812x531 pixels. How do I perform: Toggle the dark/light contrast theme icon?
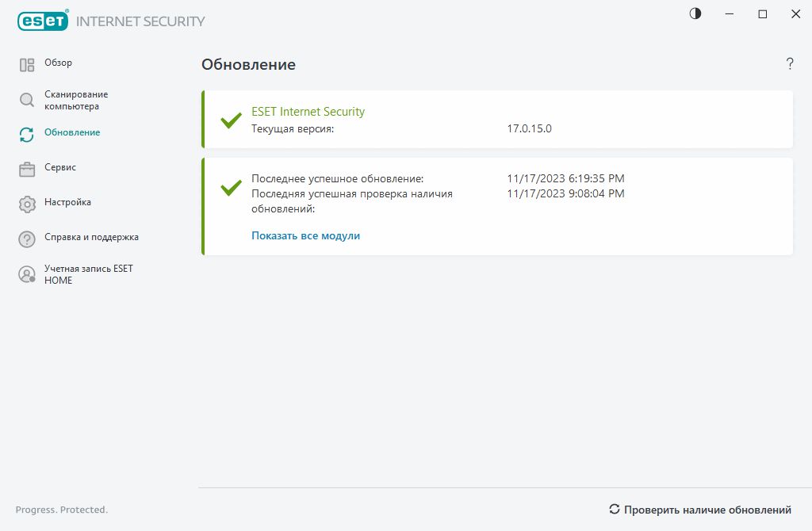coord(695,13)
